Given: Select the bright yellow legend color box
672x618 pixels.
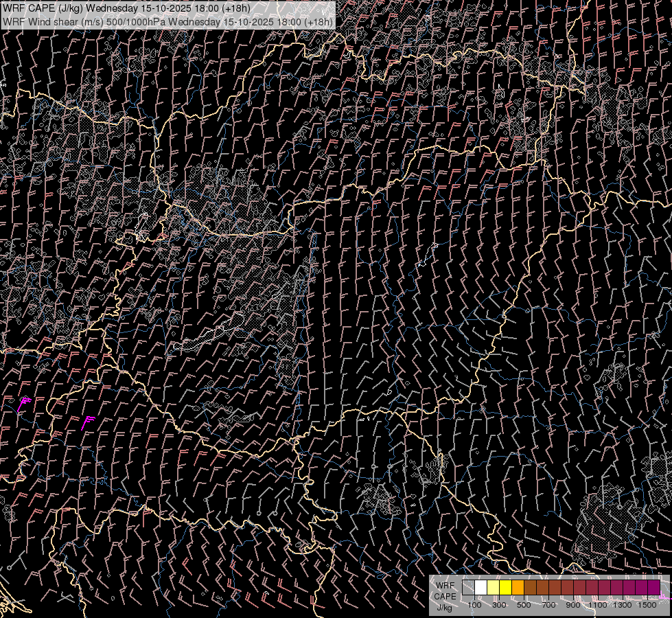Looking at the screenshot, I should (x=506, y=588).
